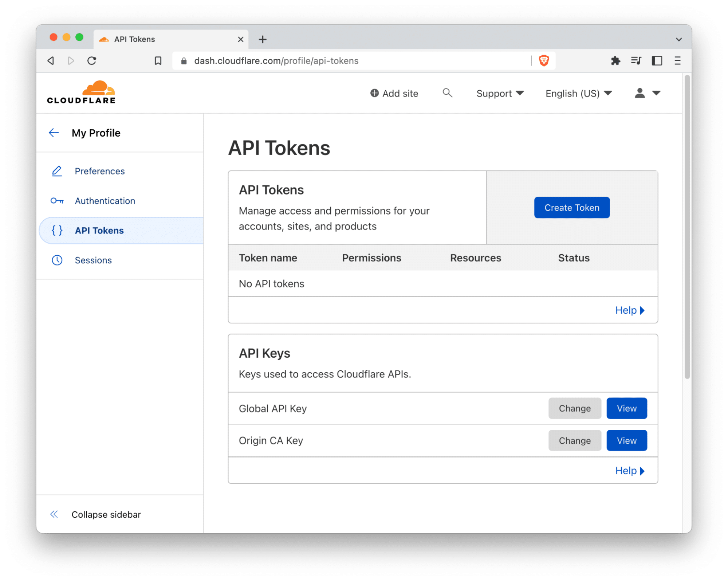Click the 'API Keys' card heading
Screen dimensions: 728x581
point(265,353)
